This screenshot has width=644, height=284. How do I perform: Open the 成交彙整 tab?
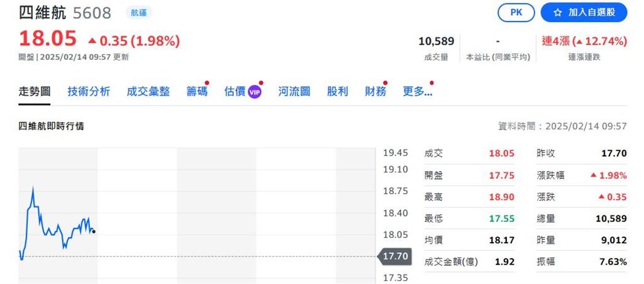pyautogui.click(x=148, y=91)
